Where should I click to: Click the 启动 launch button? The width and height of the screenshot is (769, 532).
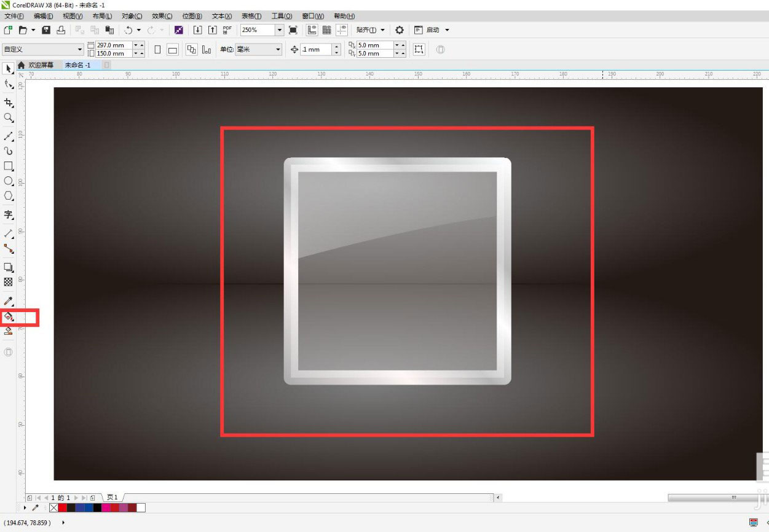tap(433, 30)
